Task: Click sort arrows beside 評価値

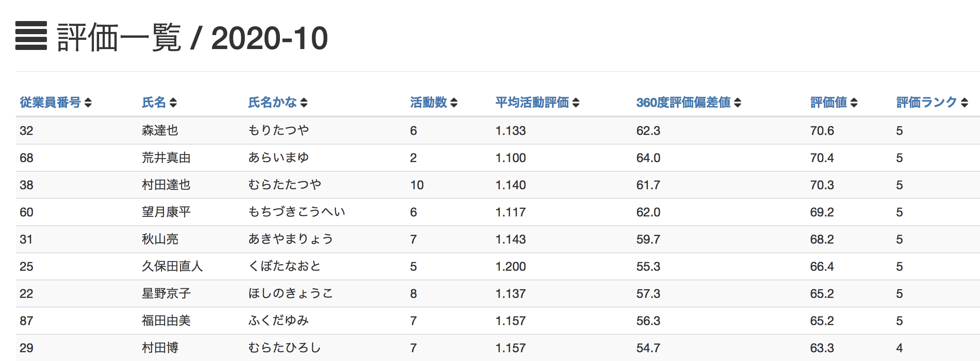Action: click(854, 103)
